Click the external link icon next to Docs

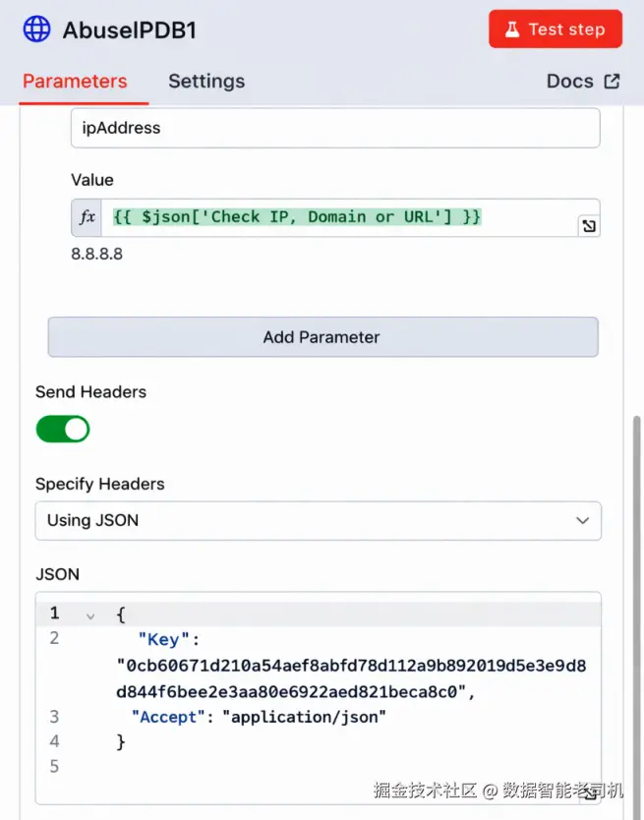pos(612,81)
